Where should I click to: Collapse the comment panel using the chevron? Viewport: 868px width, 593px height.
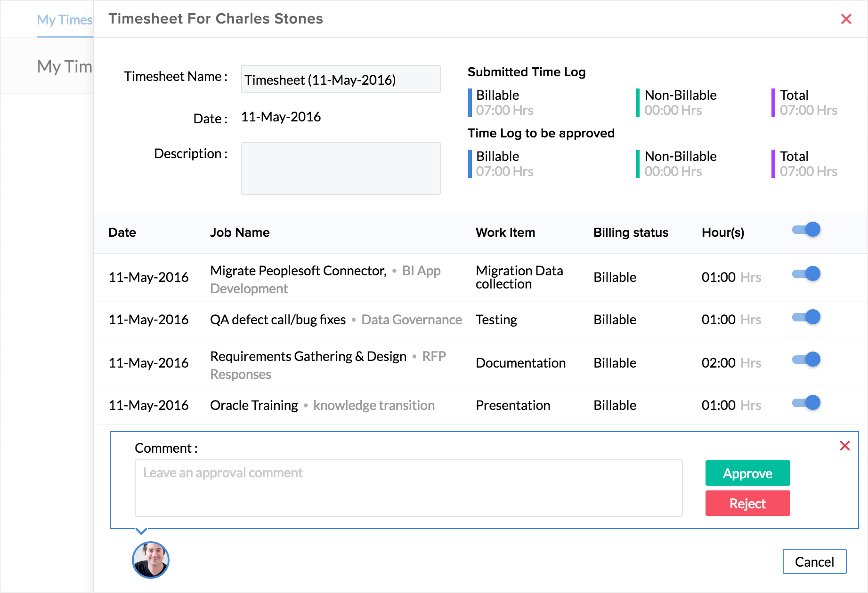[141, 531]
